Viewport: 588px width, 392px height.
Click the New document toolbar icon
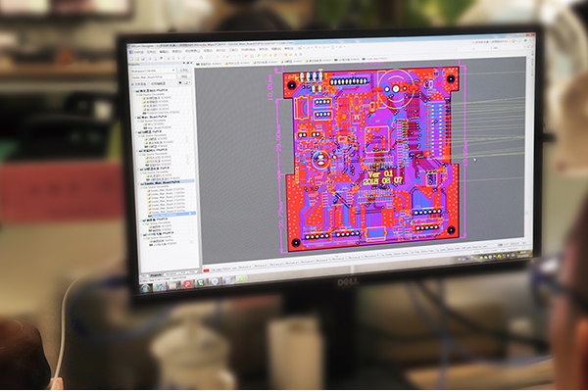click(x=131, y=59)
